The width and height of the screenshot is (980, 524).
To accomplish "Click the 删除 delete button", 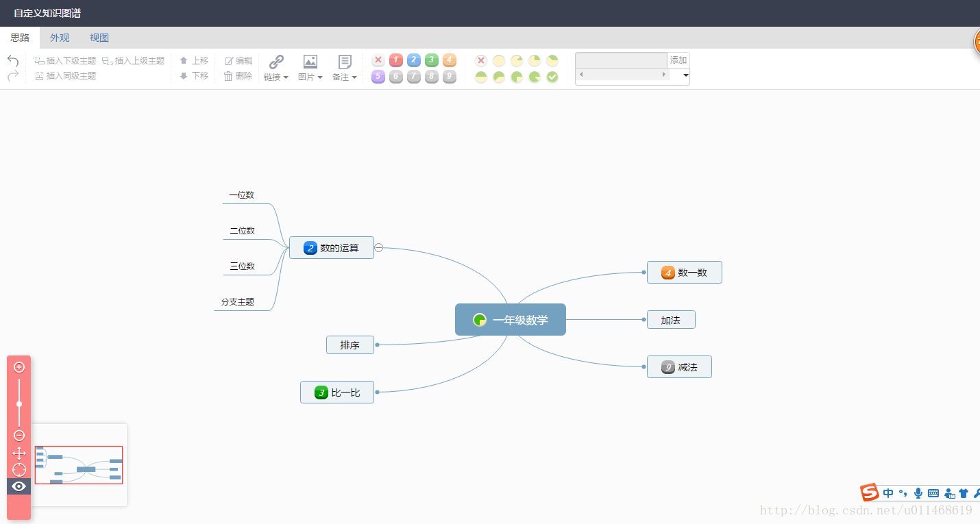I will point(238,76).
